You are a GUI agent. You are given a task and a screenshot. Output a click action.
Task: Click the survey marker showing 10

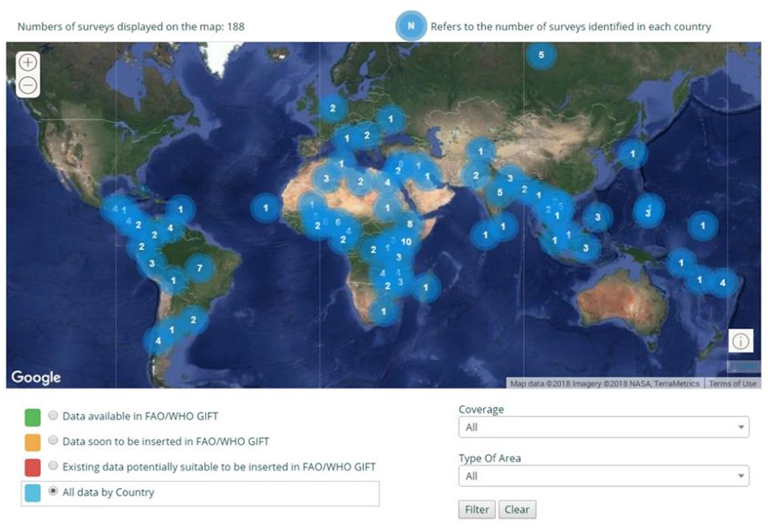[406, 242]
